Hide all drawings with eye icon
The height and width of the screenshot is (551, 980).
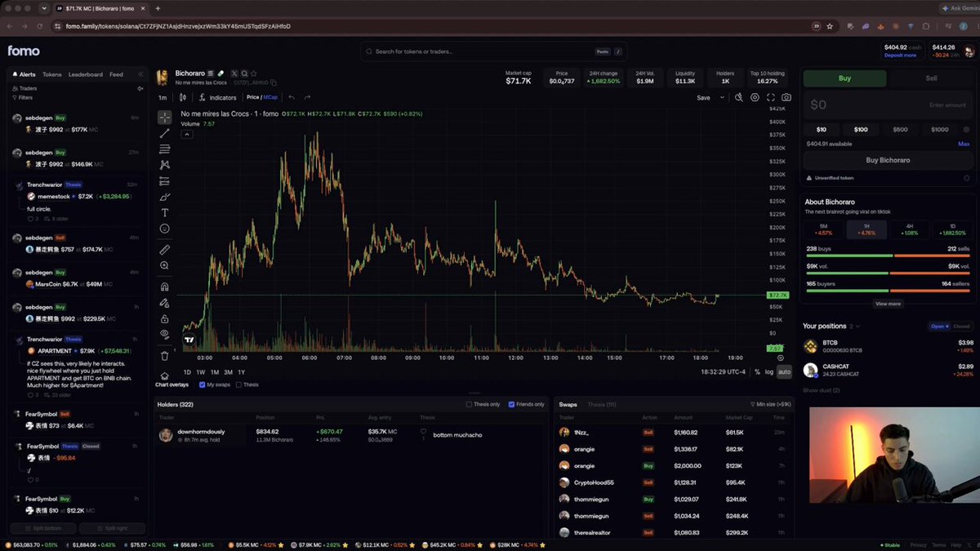point(164,334)
